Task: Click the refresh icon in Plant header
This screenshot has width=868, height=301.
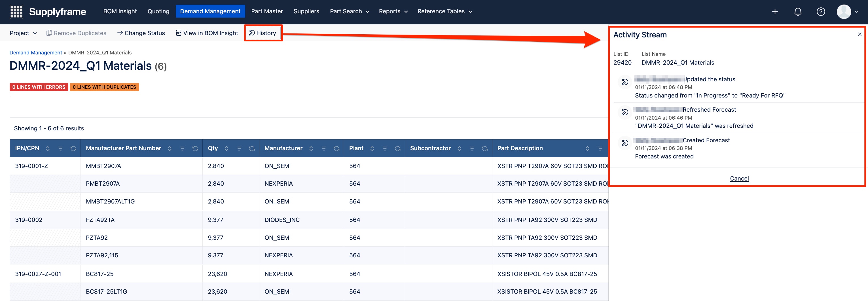Action: pos(398,149)
